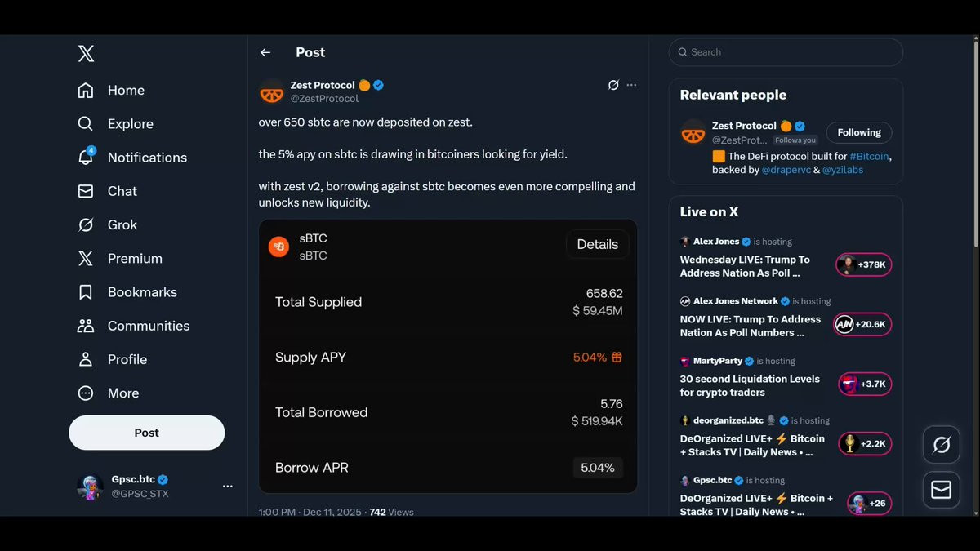Screen dimensions: 980x551
Task: Open the floating Grok button
Action: click(941, 445)
